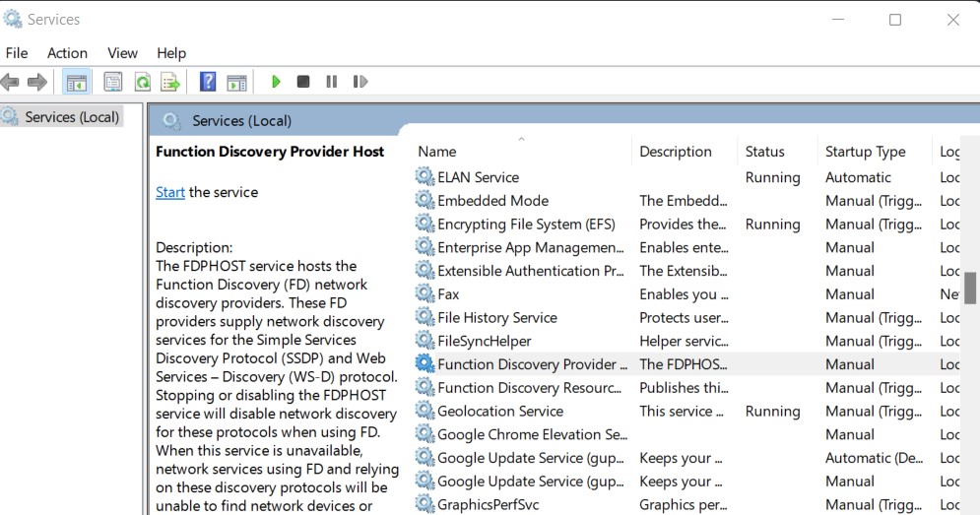Open the View menu
The height and width of the screenshot is (515, 980).
coord(122,53)
